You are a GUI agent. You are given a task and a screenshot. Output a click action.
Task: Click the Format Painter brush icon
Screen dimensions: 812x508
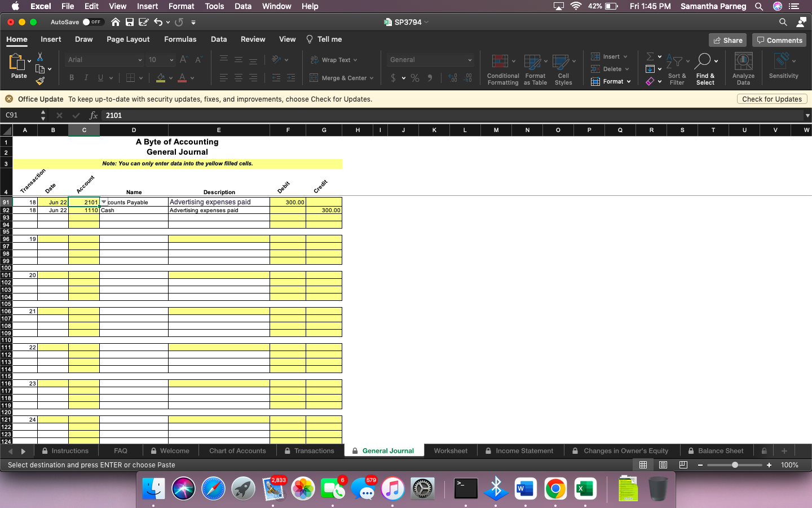point(40,81)
